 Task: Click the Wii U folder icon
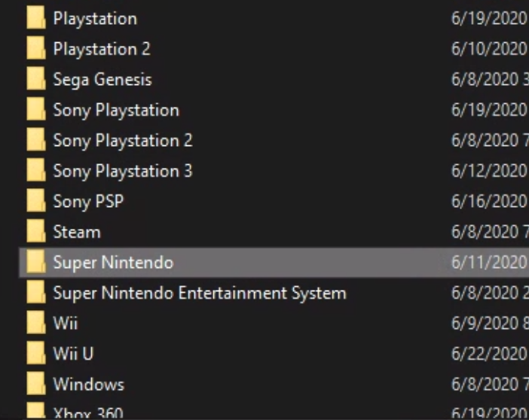[36, 354]
